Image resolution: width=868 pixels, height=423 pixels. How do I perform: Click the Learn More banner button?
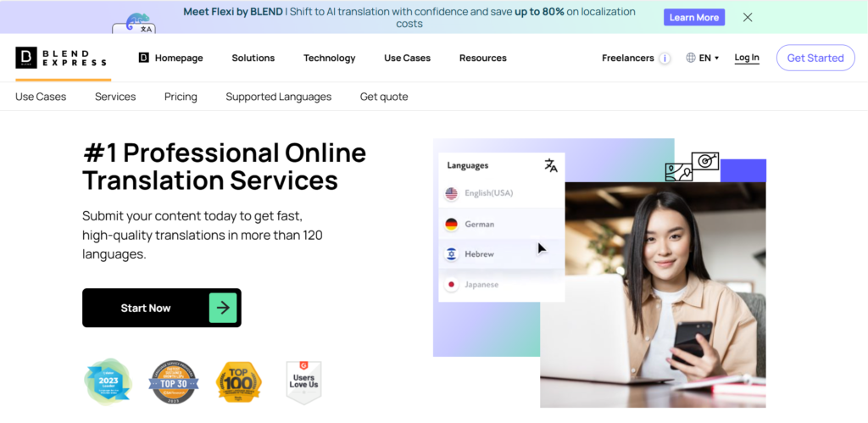(694, 17)
